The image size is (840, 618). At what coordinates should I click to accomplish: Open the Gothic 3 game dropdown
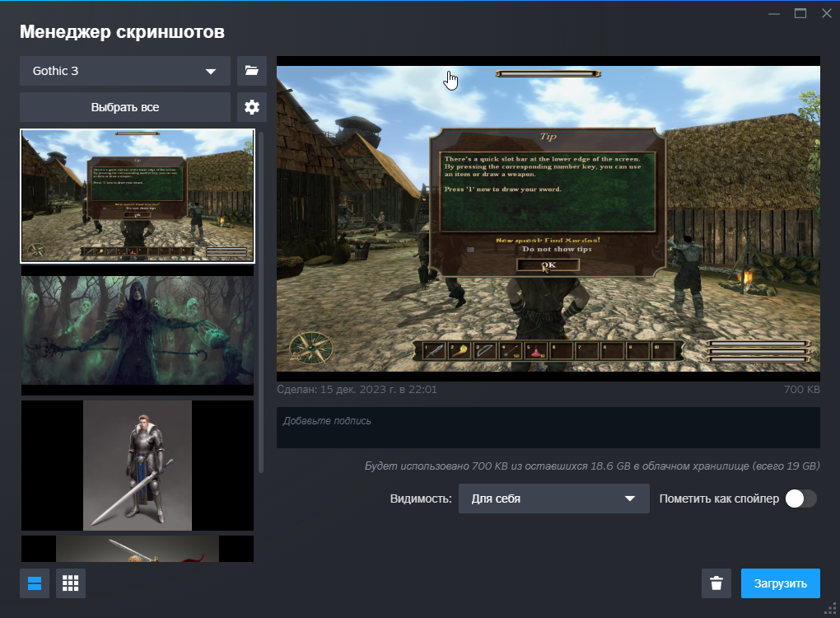pyautogui.click(x=125, y=71)
